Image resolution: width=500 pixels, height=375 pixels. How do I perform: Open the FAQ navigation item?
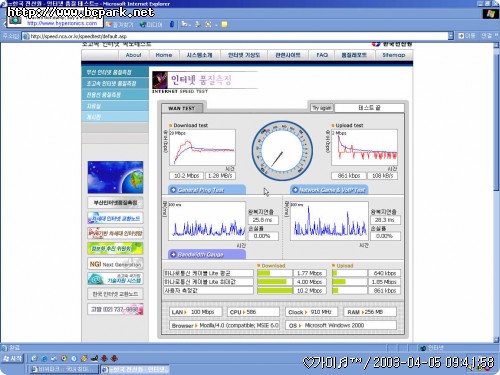(x=322, y=55)
